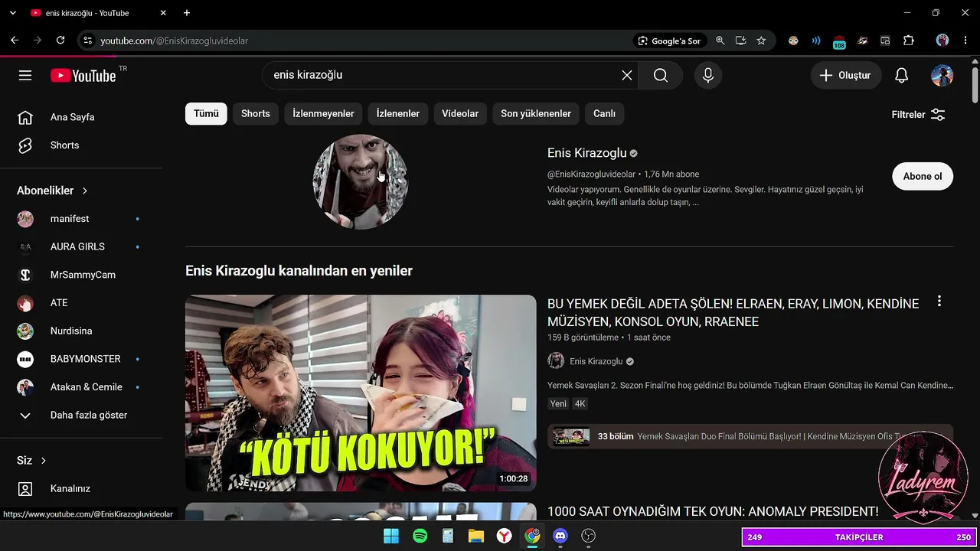
Task: Open the BU YEMEK DEĞİL ADETA ŞÖLEN video title
Action: [x=733, y=313]
